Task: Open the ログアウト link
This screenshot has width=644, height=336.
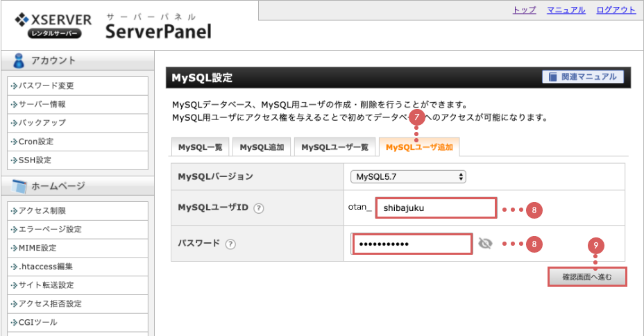Action: click(616, 10)
